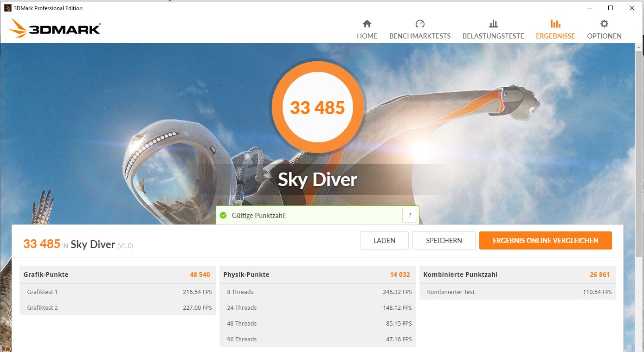Click the 246.32 FPS value
Image resolution: width=644 pixels, height=352 pixels.
pyautogui.click(x=397, y=292)
